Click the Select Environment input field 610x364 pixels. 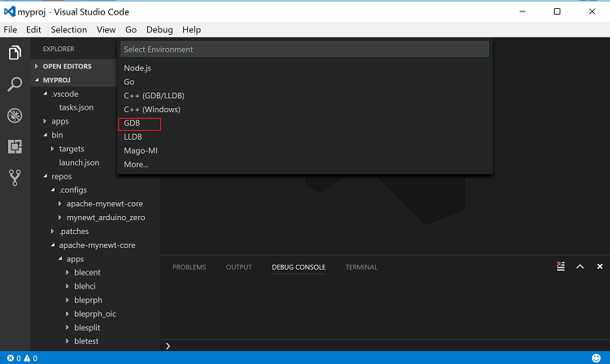305,50
